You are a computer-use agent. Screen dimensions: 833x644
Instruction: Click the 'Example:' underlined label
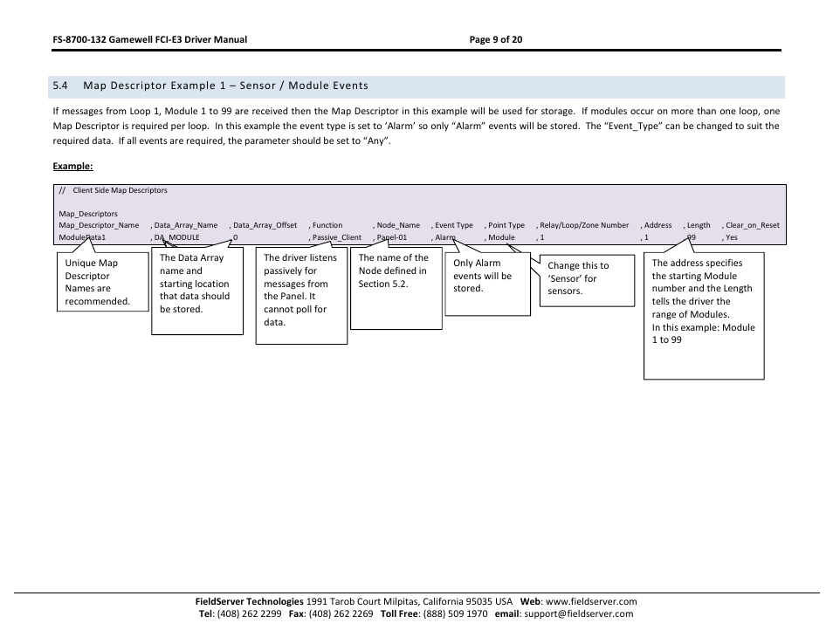tap(72, 166)
